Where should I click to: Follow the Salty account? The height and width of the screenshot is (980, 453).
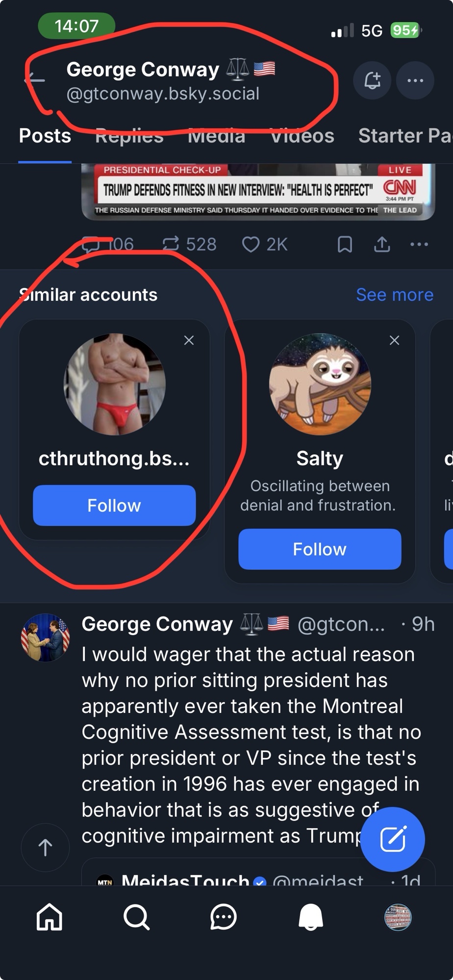point(320,549)
